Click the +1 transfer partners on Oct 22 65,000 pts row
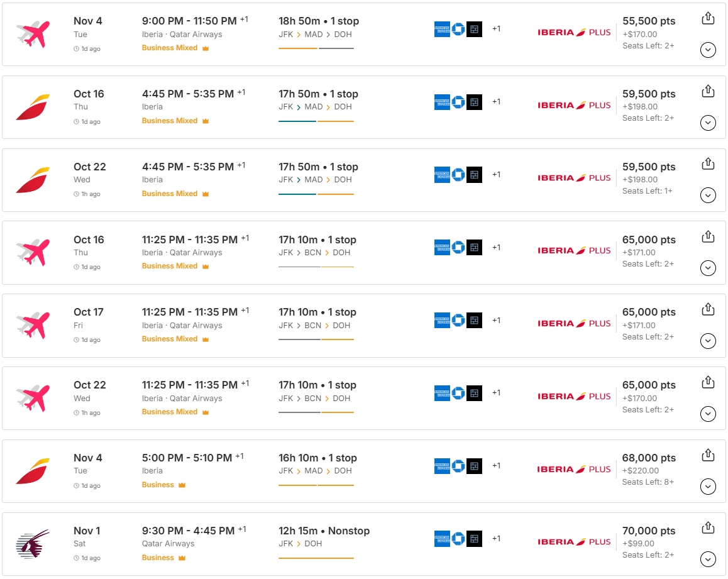 pyautogui.click(x=496, y=393)
